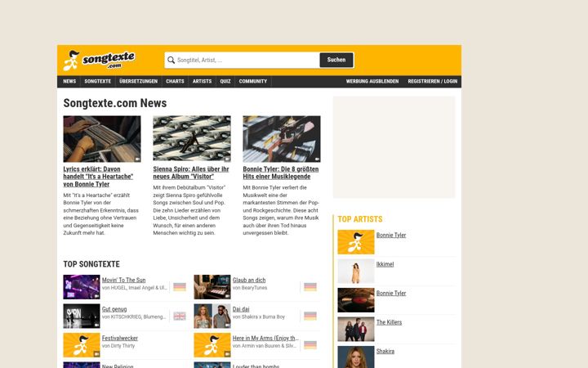The width and height of the screenshot is (588, 368).
Task: Open song link Movin' To The Sun
Action: (x=124, y=280)
